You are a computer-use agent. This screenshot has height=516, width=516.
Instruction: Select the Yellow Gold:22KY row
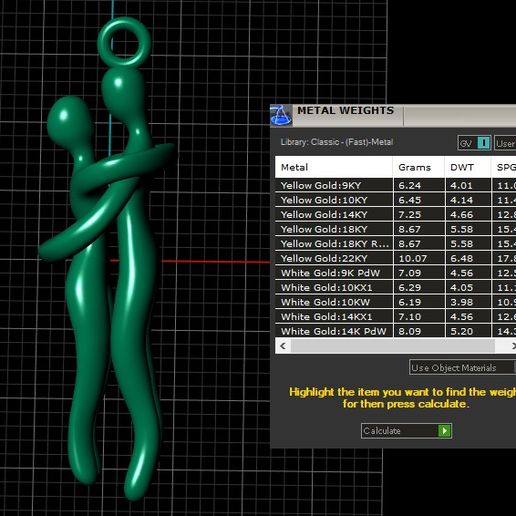395,258
